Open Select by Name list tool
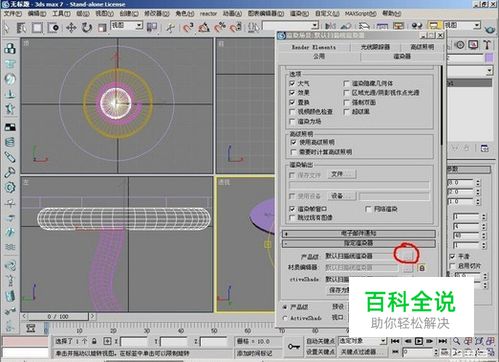Image resolution: width=499 pixels, height=362 pixels. click(21, 27)
